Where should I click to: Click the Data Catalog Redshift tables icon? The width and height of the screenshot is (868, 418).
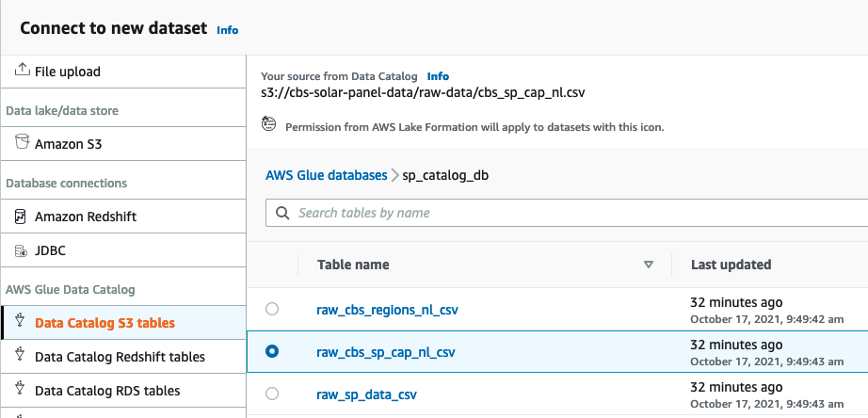click(23, 357)
